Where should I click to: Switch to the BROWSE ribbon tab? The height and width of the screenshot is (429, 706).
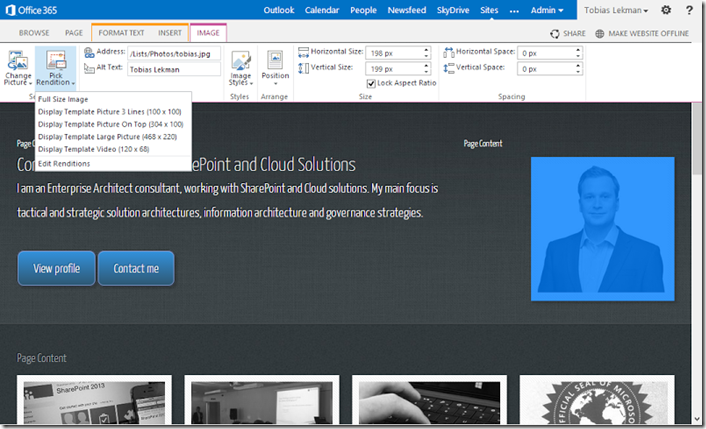click(x=34, y=33)
